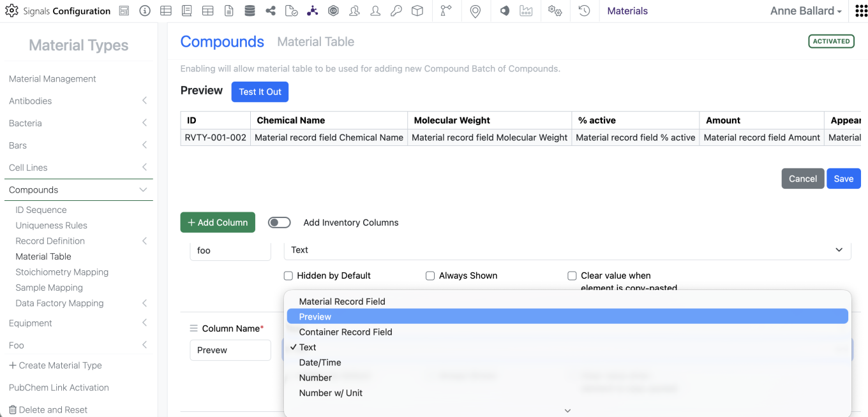
Task: Toggle the Add Inventory Columns switch
Action: pyautogui.click(x=279, y=223)
